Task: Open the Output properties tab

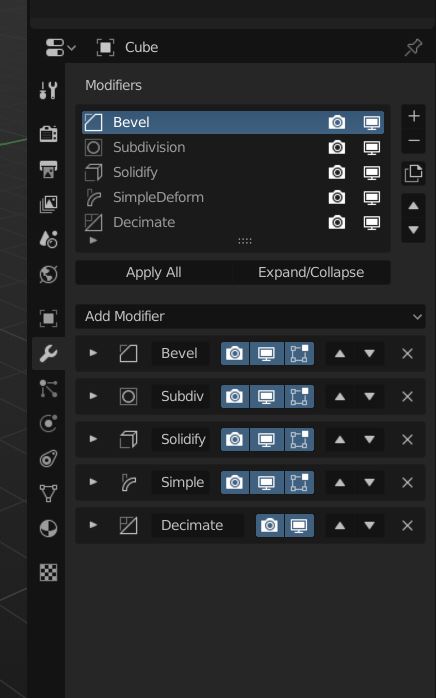Action: [x=48, y=169]
